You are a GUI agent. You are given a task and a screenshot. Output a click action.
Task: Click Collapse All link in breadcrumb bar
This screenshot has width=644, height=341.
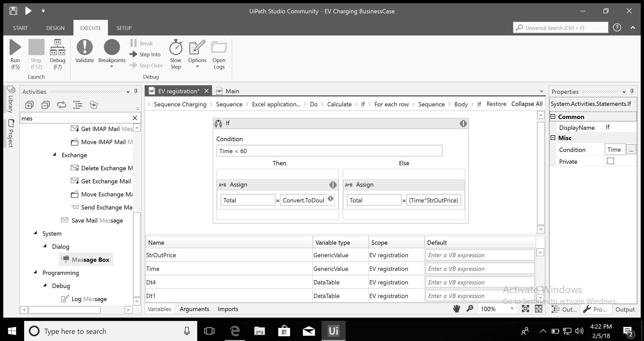pyautogui.click(x=527, y=104)
